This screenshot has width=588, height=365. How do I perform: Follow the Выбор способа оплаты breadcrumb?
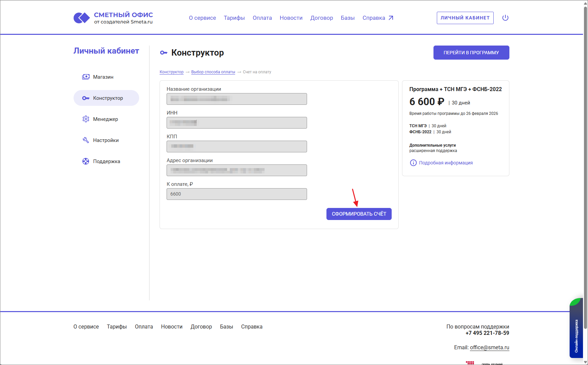pyautogui.click(x=213, y=72)
